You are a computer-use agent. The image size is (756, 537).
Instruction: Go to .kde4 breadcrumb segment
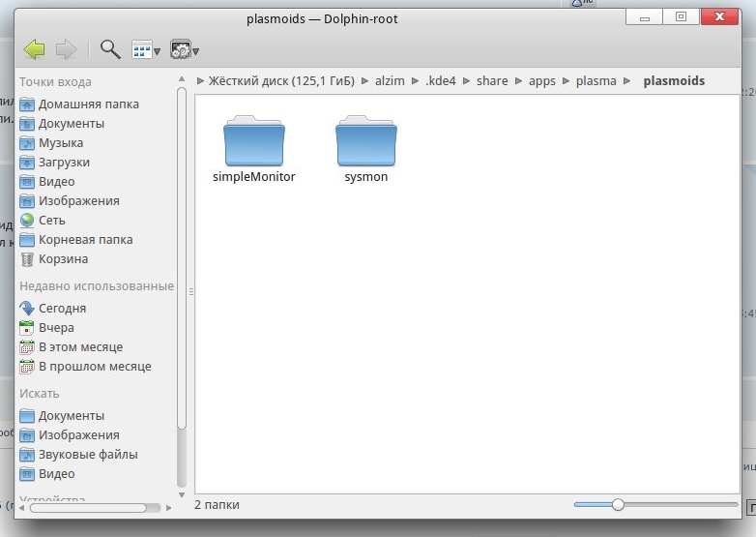click(x=441, y=80)
